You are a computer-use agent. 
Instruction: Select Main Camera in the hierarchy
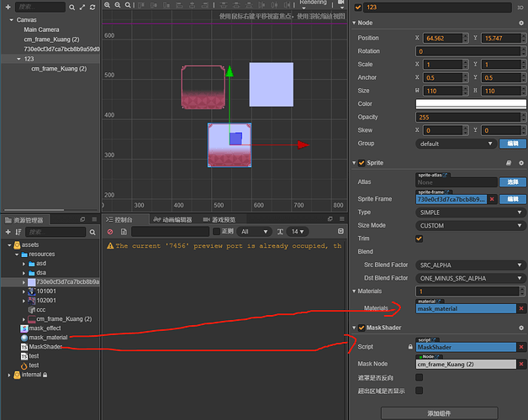click(x=41, y=30)
